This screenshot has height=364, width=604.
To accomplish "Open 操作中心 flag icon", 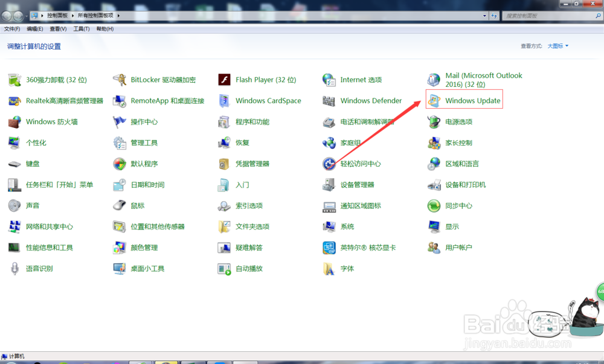I will (120, 122).
